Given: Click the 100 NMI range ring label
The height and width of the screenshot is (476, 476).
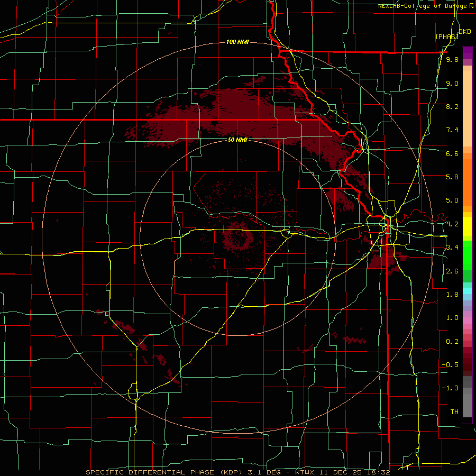Looking at the screenshot, I should coord(237,42).
